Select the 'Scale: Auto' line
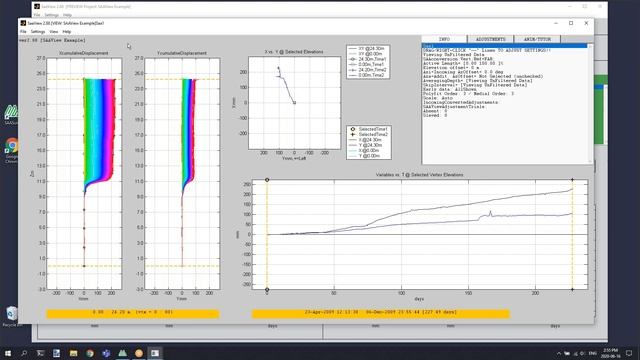Viewport: 640px width, 360px height. click(x=437, y=98)
